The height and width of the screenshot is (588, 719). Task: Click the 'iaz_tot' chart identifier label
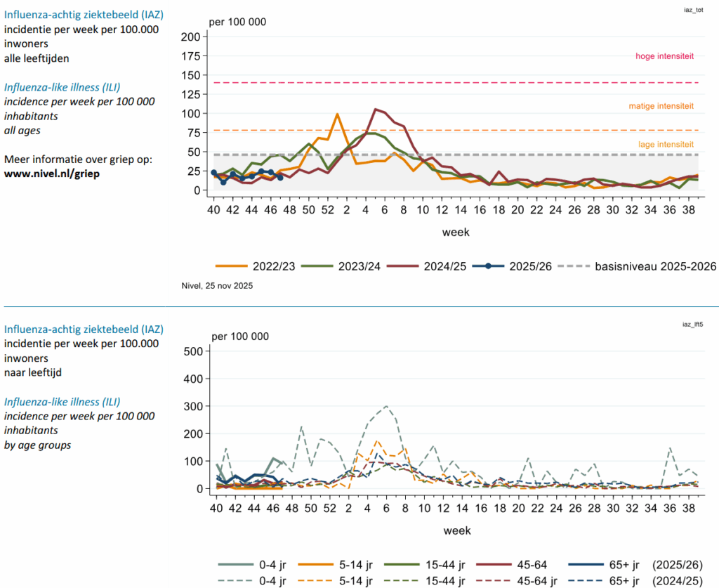[x=692, y=10]
